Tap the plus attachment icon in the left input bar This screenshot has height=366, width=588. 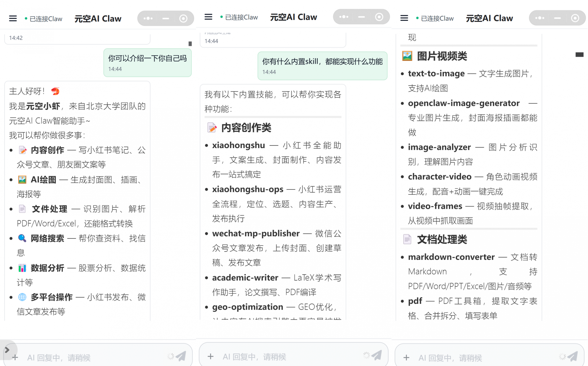click(15, 358)
